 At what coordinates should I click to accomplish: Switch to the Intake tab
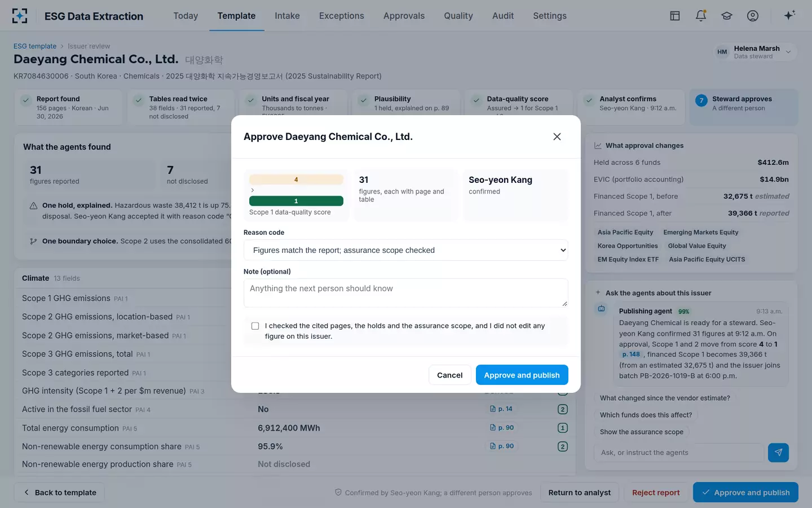click(x=287, y=16)
